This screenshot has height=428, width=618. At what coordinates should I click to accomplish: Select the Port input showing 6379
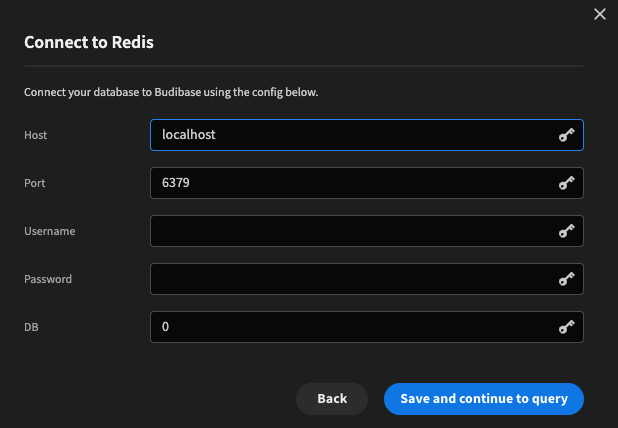350,183
